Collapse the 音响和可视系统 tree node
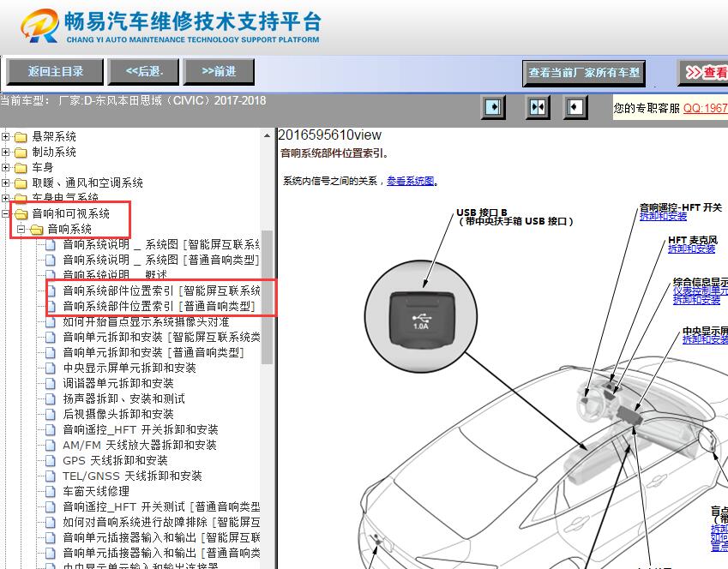 pos(5,213)
